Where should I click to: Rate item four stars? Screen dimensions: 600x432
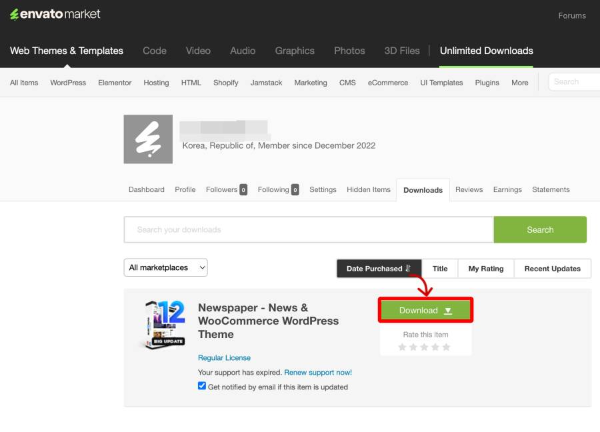coord(435,347)
